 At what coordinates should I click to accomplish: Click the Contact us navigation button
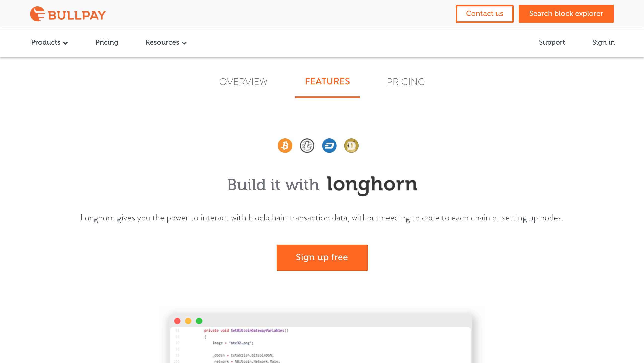pos(485,14)
